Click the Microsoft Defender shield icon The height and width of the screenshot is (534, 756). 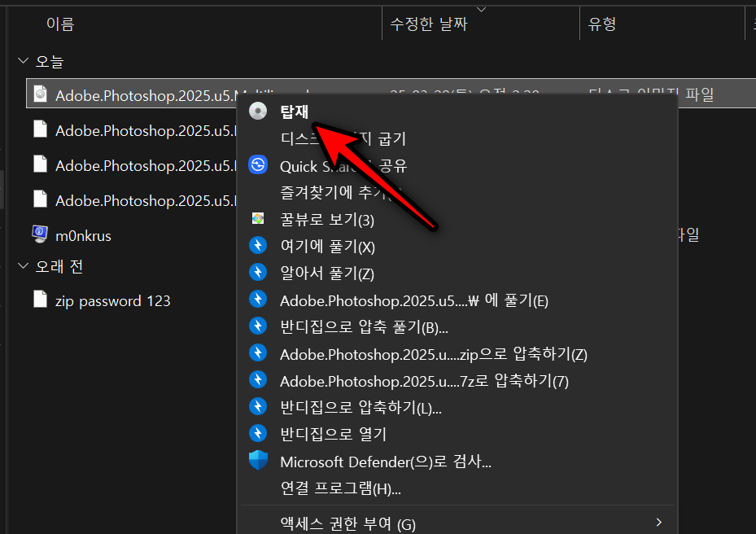pyautogui.click(x=258, y=461)
